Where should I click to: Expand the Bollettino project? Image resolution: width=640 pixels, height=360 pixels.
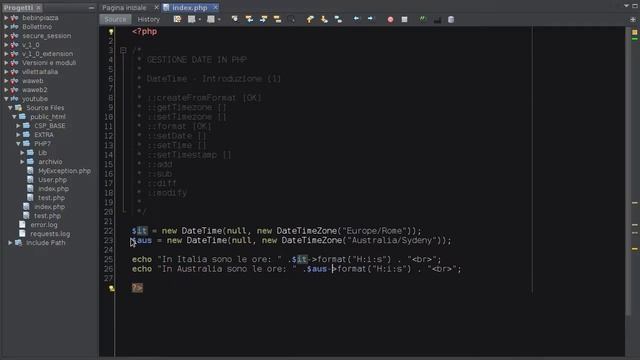[x=6, y=27]
